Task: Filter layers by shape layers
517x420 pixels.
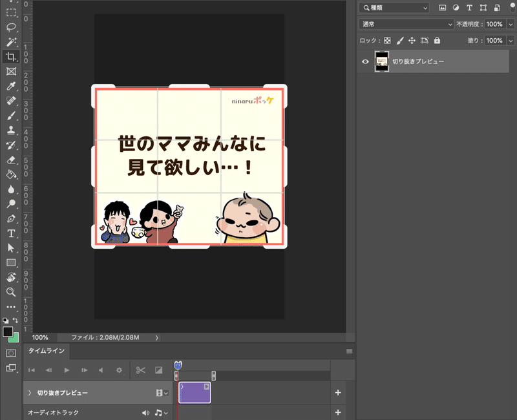Action: pos(483,8)
